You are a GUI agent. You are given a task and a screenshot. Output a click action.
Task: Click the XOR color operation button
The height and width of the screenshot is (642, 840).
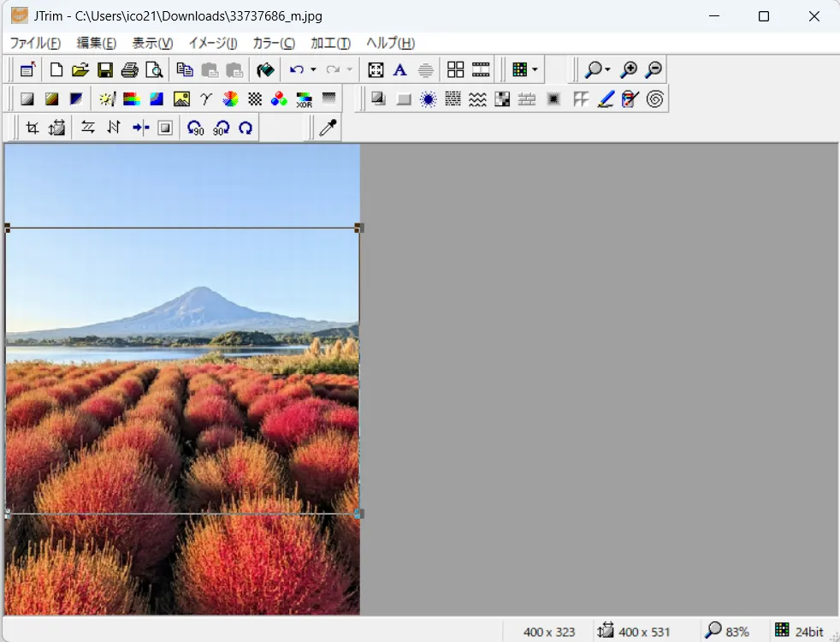(304, 99)
